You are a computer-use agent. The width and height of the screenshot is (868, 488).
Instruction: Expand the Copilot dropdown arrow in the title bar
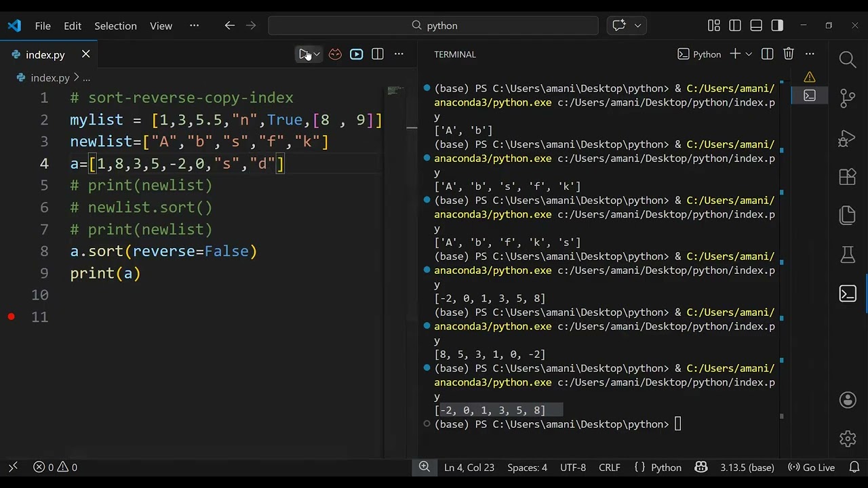(637, 26)
